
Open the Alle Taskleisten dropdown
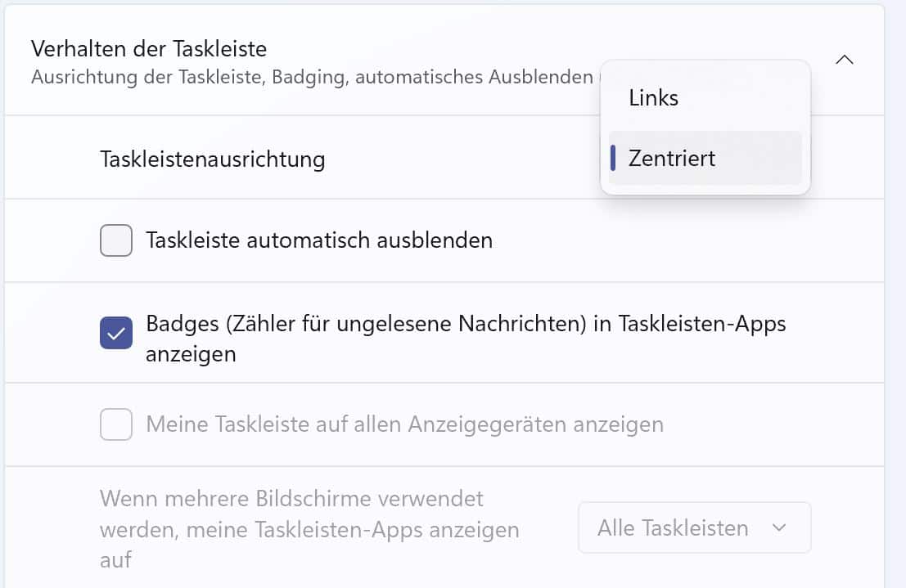click(694, 528)
